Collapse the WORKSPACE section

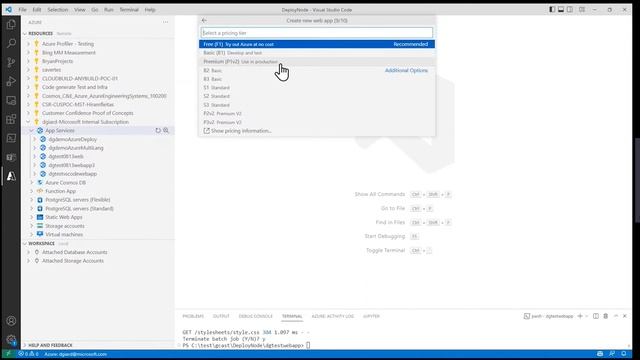click(x=25, y=244)
